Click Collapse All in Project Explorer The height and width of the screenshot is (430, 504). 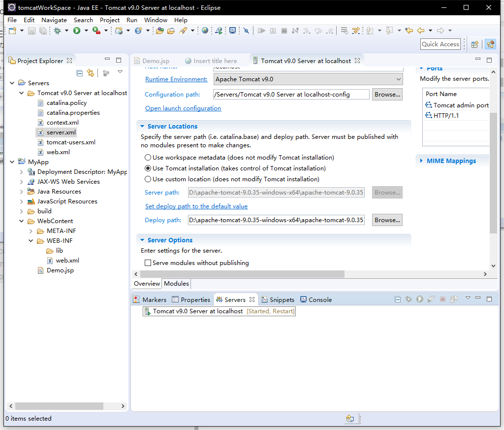tap(79, 73)
